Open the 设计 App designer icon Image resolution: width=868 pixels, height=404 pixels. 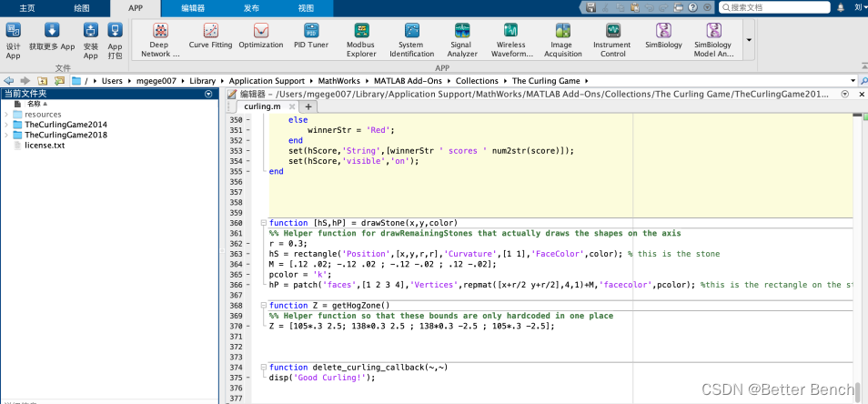click(14, 30)
